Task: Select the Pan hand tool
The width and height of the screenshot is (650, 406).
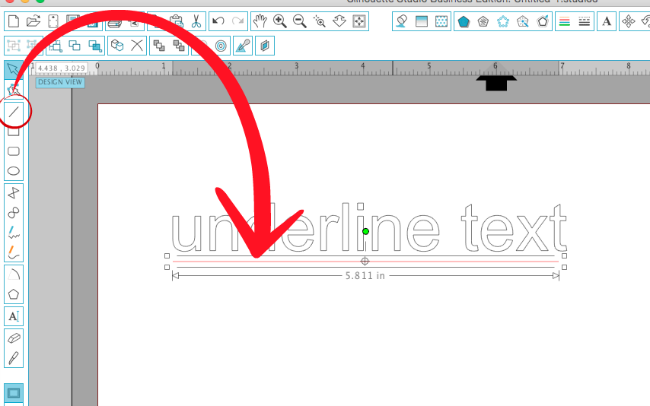Action: pyautogui.click(x=260, y=21)
